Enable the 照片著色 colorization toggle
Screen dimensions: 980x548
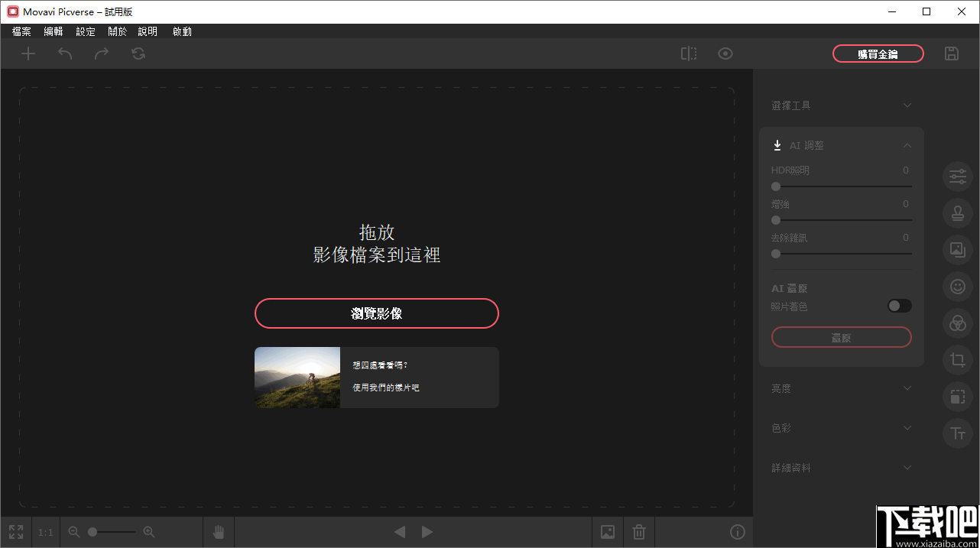point(899,306)
